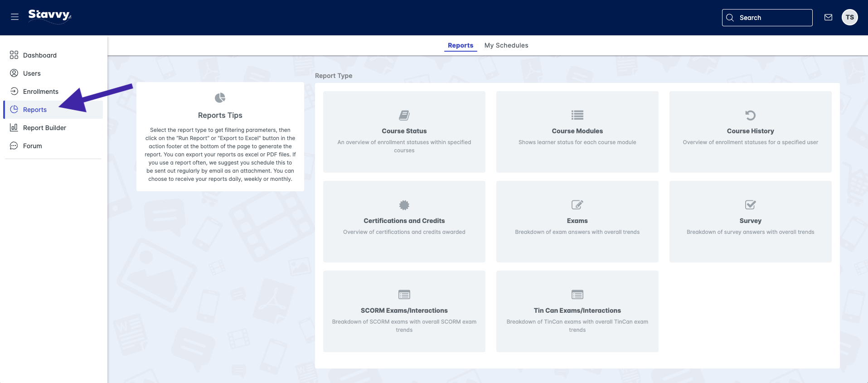Screen dimensions: 868x383
Task: Click 'Shows learner status for each course module'
Action: [577, 142]
